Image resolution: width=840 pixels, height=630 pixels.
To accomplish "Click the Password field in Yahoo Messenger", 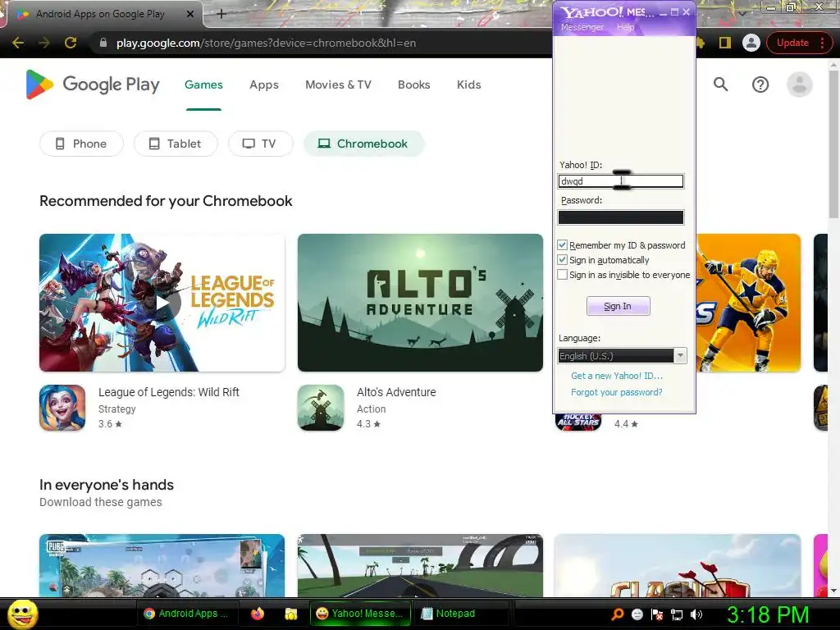I will tap(621, 217).
